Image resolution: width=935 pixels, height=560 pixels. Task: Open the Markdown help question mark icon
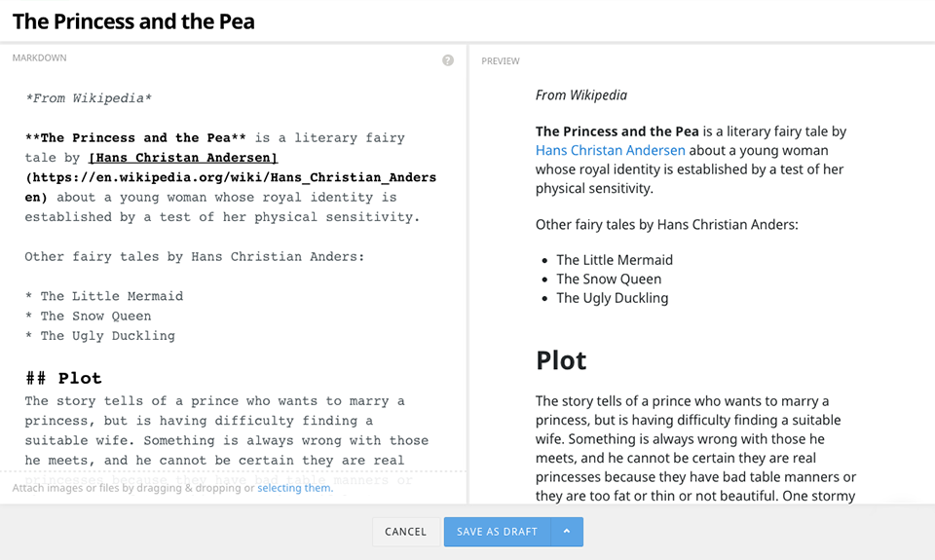tap(448, 60)
